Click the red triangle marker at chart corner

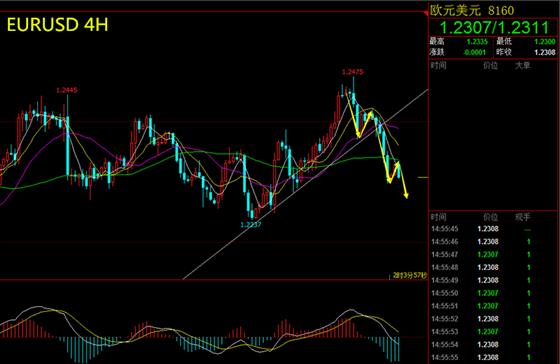(426, 14)
